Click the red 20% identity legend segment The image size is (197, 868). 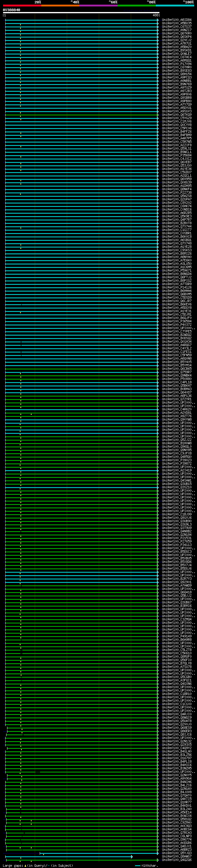(x=22, y=6)
